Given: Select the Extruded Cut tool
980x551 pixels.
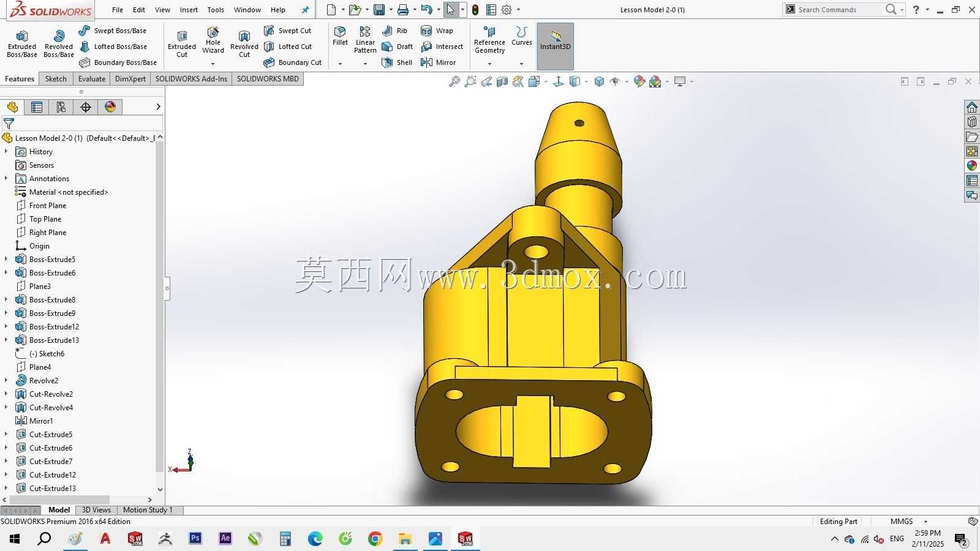Looking at the screenshot, I should (x=182, y=44).
